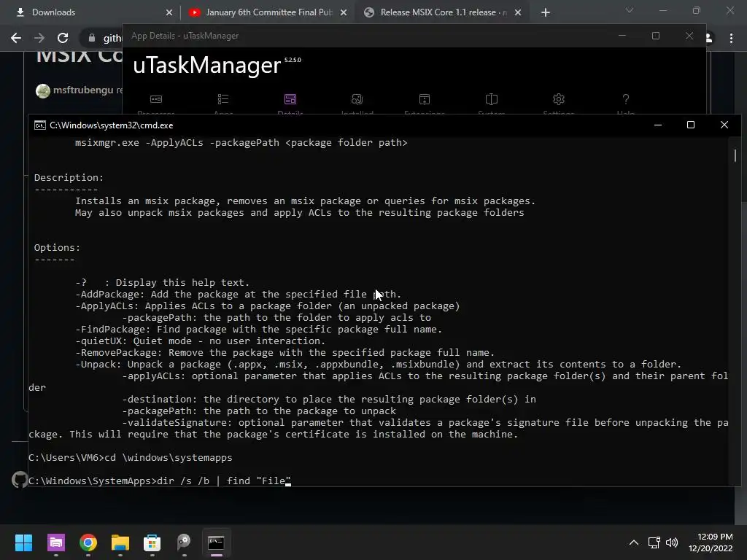The image size is (747, 560).
Task: Open volume control in system tray
Action: click(x=672, y=542)
